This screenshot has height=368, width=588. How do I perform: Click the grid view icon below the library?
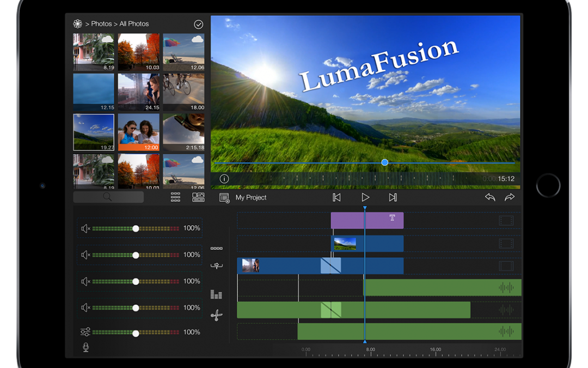point(175,197)
